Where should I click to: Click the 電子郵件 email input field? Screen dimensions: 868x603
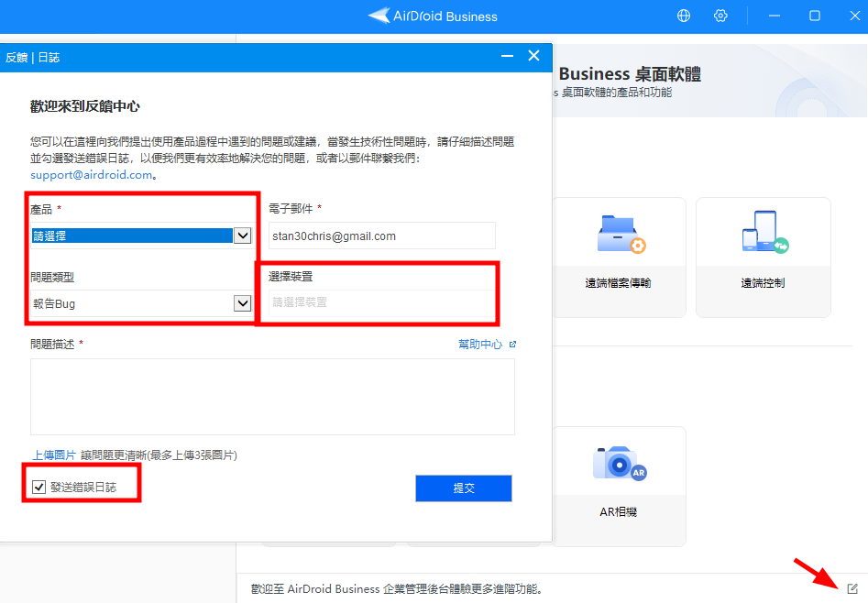tap(382, 236)
